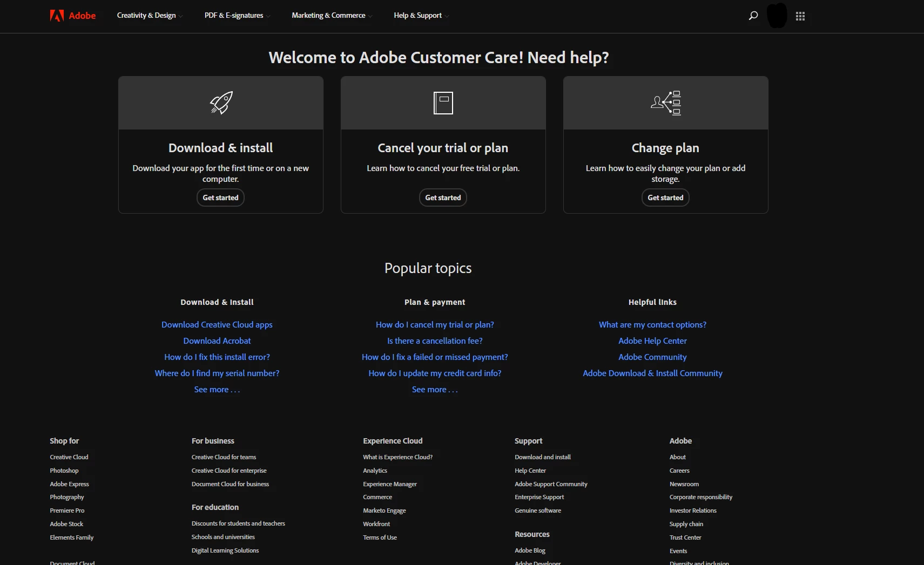Viewport: 924px width, 565px height.
Task: Click Commerce in footer
Action: [x=377, y=497]
